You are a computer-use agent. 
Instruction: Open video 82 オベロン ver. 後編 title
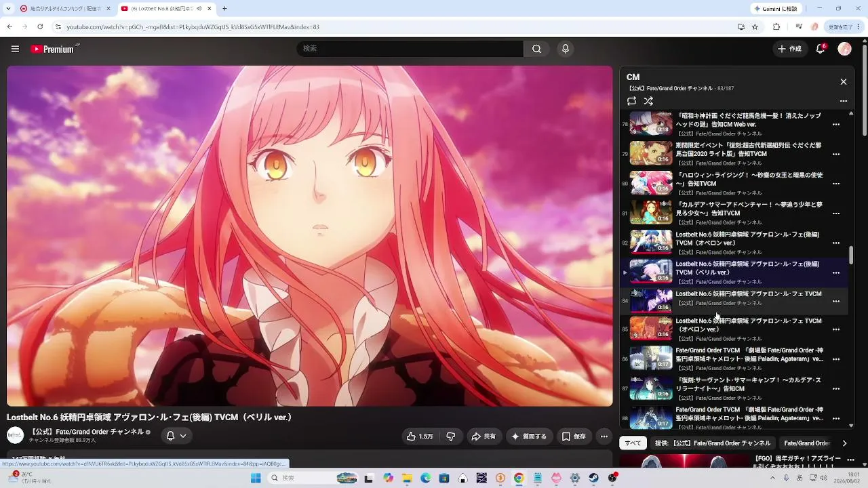click(x=747, y=239)
